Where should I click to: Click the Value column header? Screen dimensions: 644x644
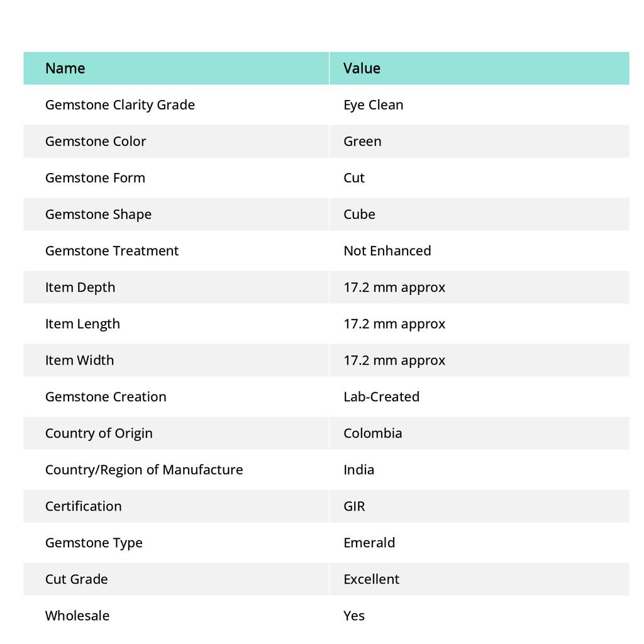pos(362,68)
